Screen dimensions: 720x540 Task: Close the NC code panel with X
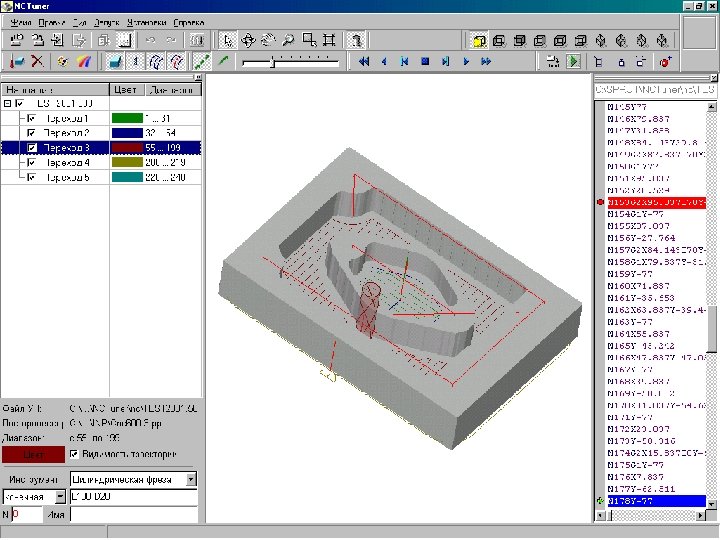pos(714,78)
